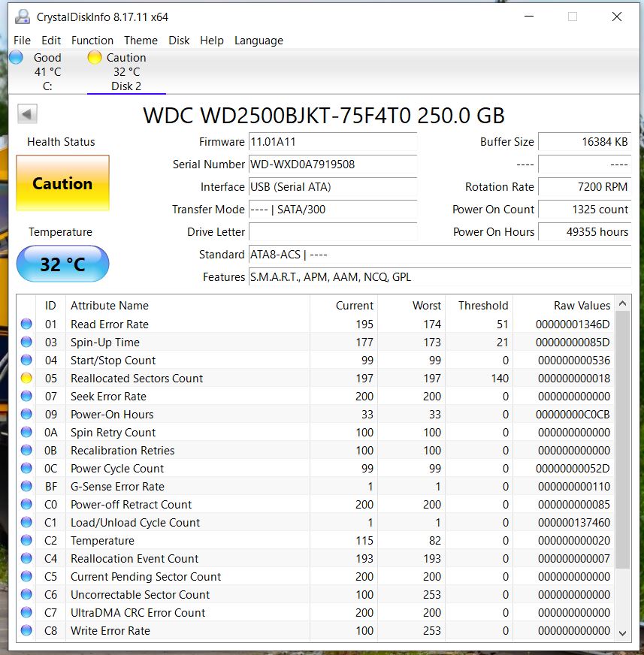644x655 pixels.
Task: Open the Disk menu
Action: 179,41
